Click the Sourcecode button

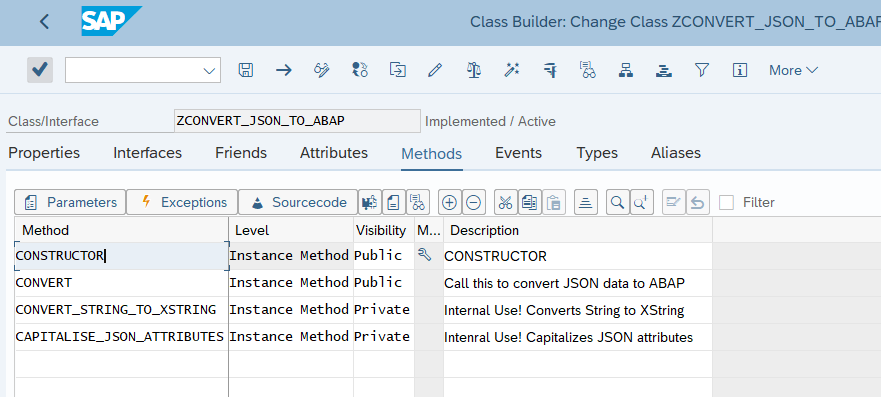(x=298, y=202)
